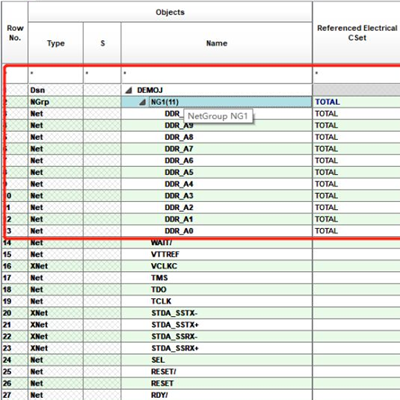Viewport: 400px width, 400px height.
Task: Click empty CSet cell in VTTREF row
Action: tap(356, 254)
